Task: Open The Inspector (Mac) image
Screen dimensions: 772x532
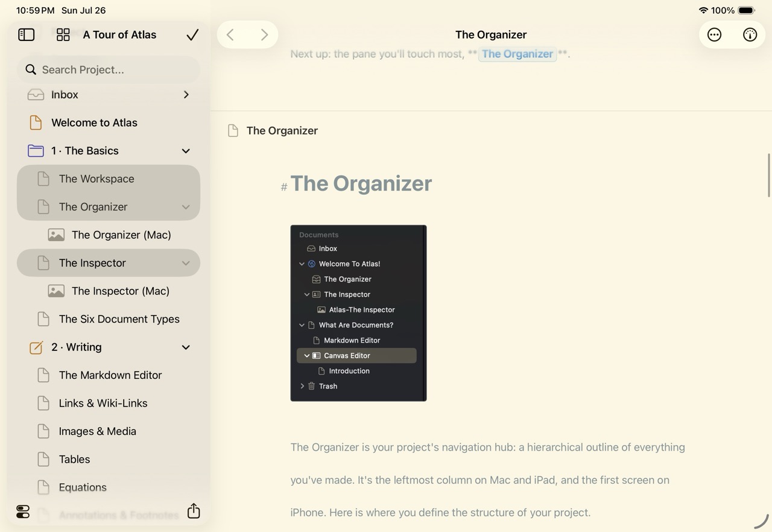Action: 109,291
